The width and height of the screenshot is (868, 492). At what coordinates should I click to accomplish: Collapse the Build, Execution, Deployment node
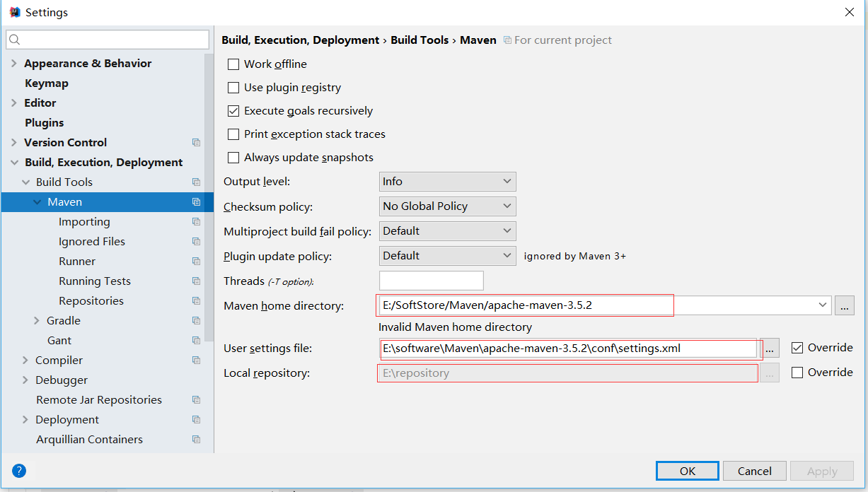(x=14, y=163)
